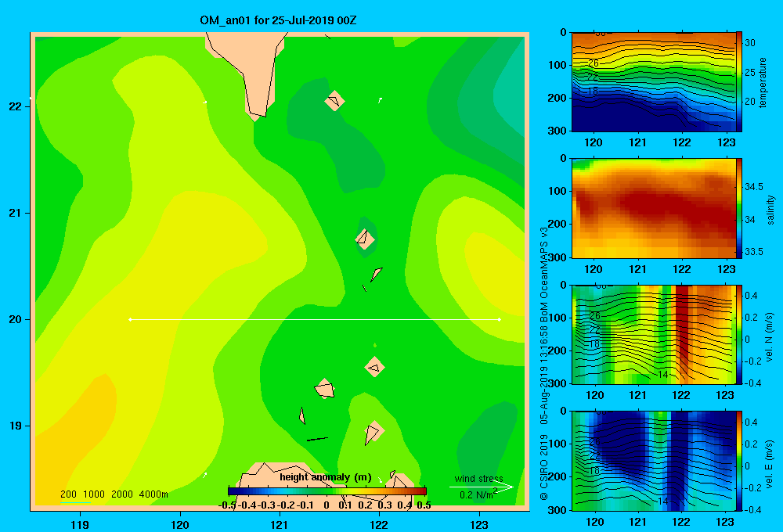The width and height of the screenshot is (783, 532).
Task: Click latitude label "21" on main map axis
Action: (x=15, y=213)
